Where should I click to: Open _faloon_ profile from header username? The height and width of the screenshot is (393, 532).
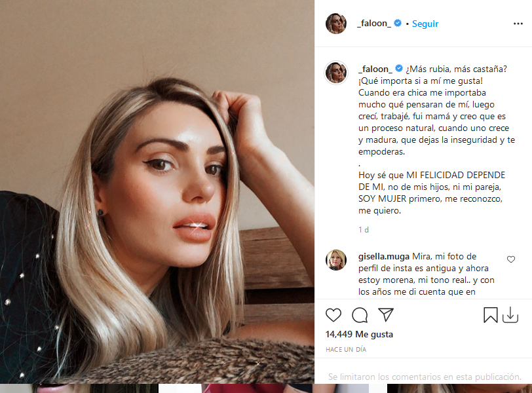point(374,24)
